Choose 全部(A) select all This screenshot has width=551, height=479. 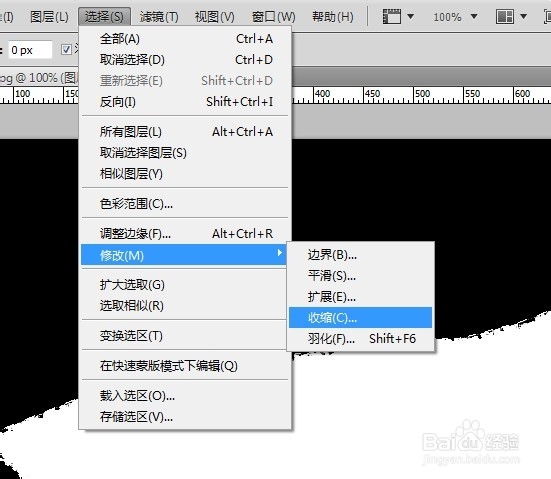(186, 39)
